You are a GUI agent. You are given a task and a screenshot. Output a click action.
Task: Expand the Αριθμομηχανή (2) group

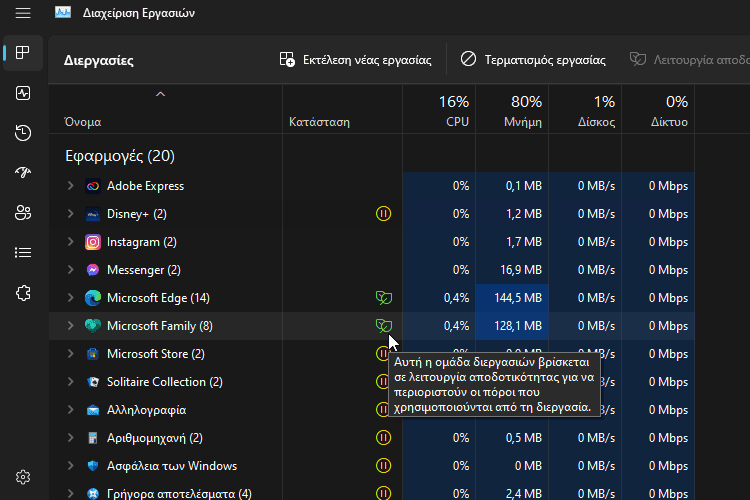(x=70, y=438)
